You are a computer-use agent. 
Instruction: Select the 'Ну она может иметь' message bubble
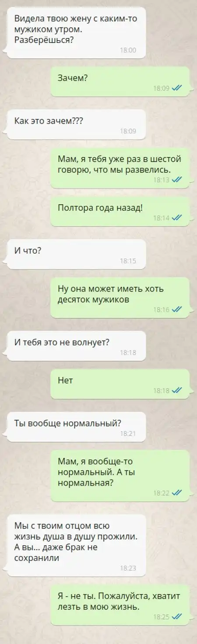point(120,298)
